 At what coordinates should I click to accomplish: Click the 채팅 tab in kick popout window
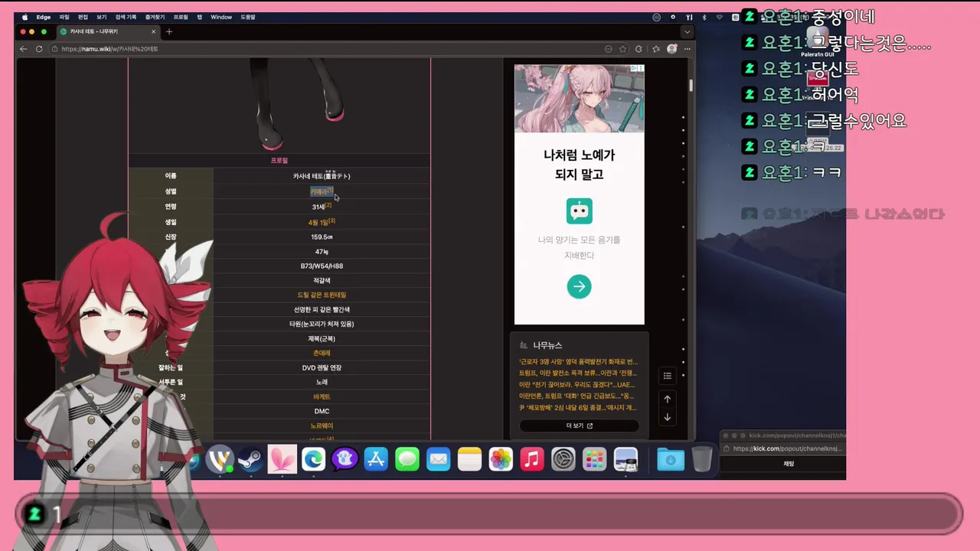(x=789, y=464)
